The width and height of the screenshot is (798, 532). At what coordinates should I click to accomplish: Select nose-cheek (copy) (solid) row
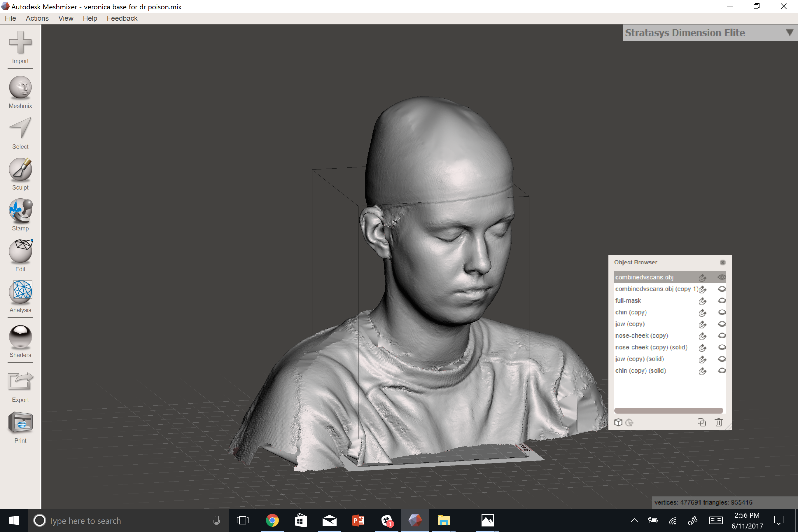670,347
